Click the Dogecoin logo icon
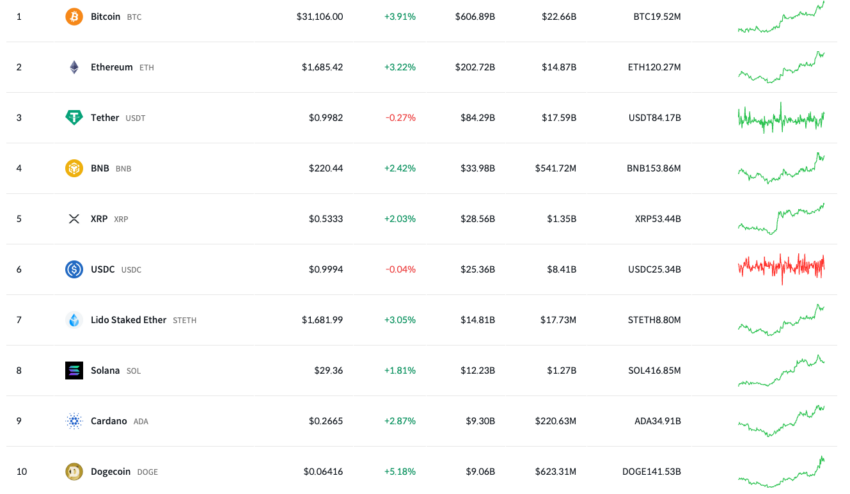The width and height of the screenshot is (850, 494). 74,471
